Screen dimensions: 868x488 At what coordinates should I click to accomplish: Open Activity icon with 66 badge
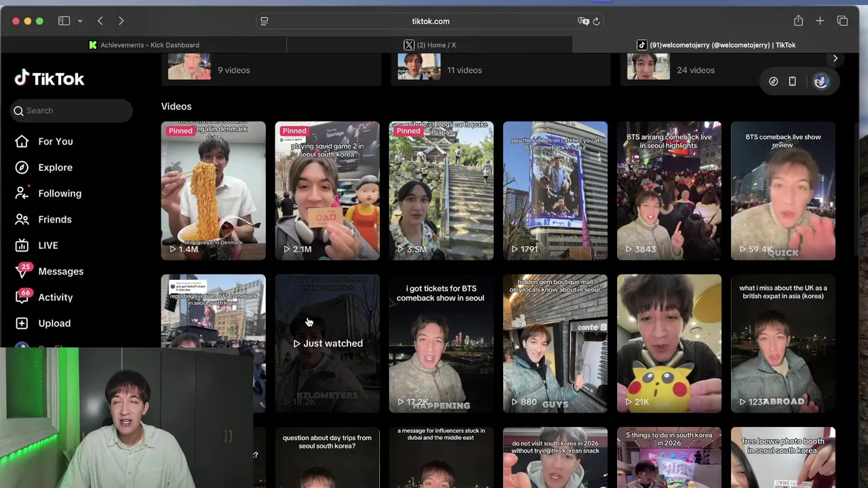click(x=22, y=297)
